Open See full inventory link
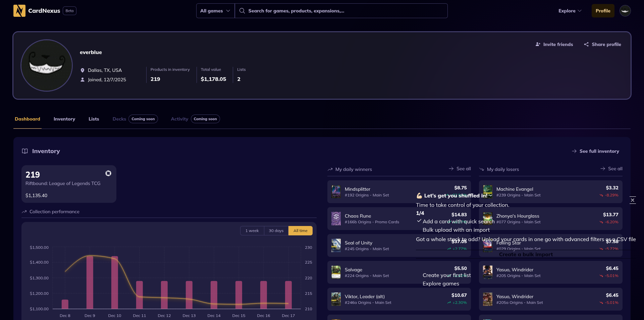Screen dimensions: 644x320 coord(595,151)
